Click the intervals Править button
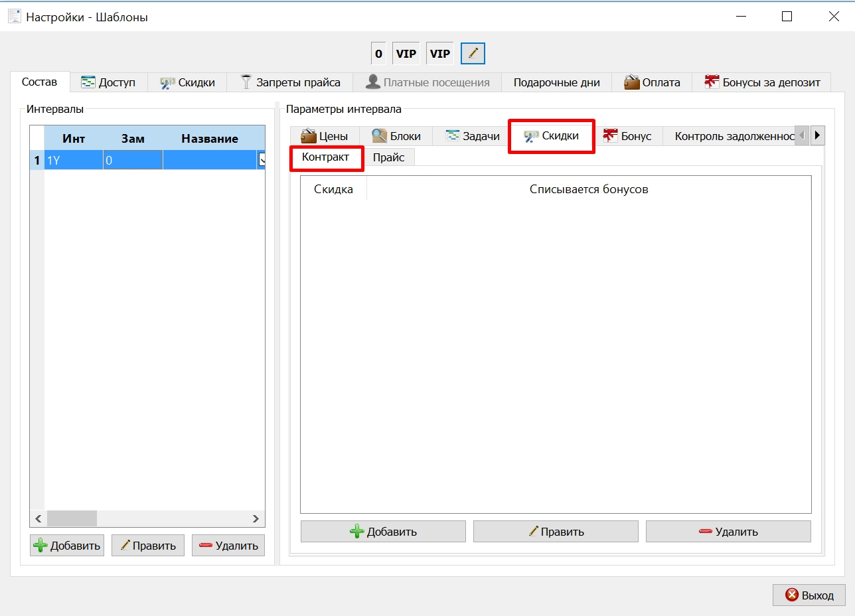The image size is (855, 616). (148, 546)
